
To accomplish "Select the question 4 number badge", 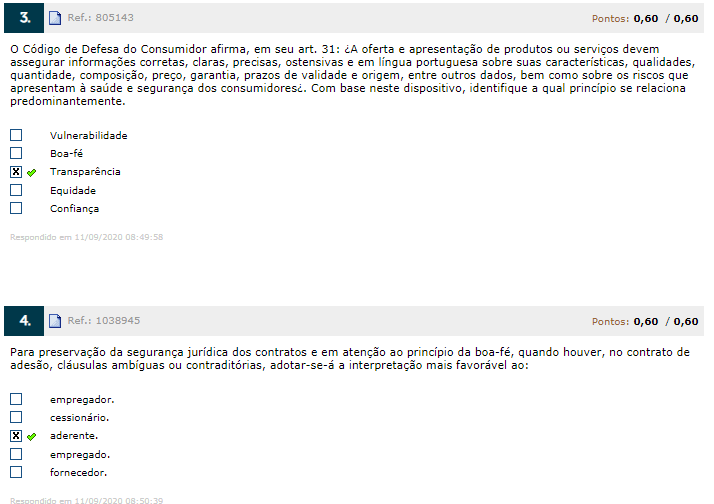I will coord(24,321).
